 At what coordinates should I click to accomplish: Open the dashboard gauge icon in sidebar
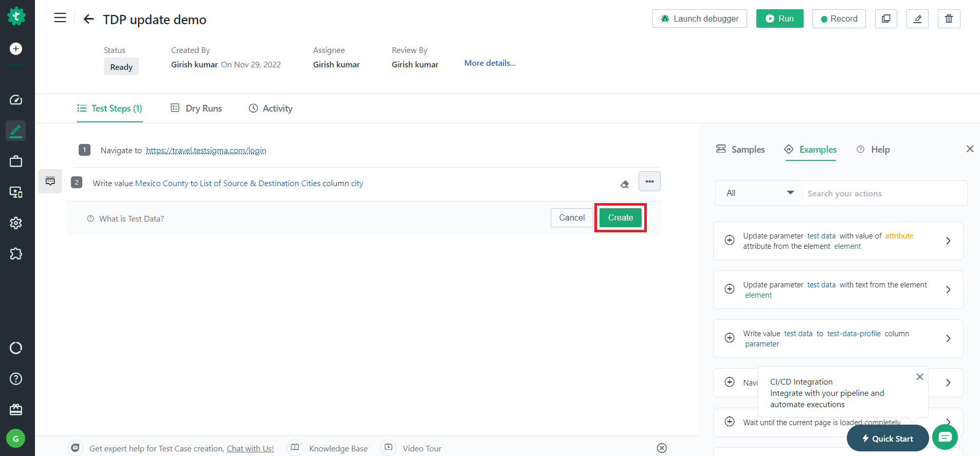click(x=16, y=100)
